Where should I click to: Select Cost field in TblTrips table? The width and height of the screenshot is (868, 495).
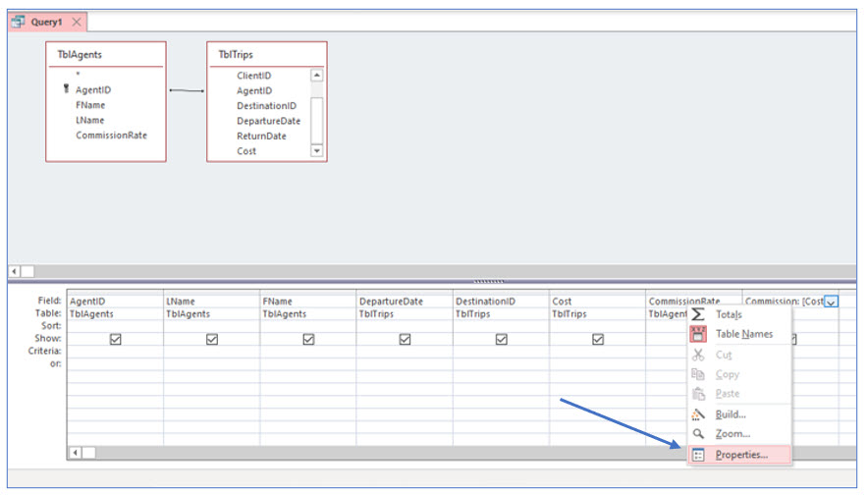click(246, 150)
